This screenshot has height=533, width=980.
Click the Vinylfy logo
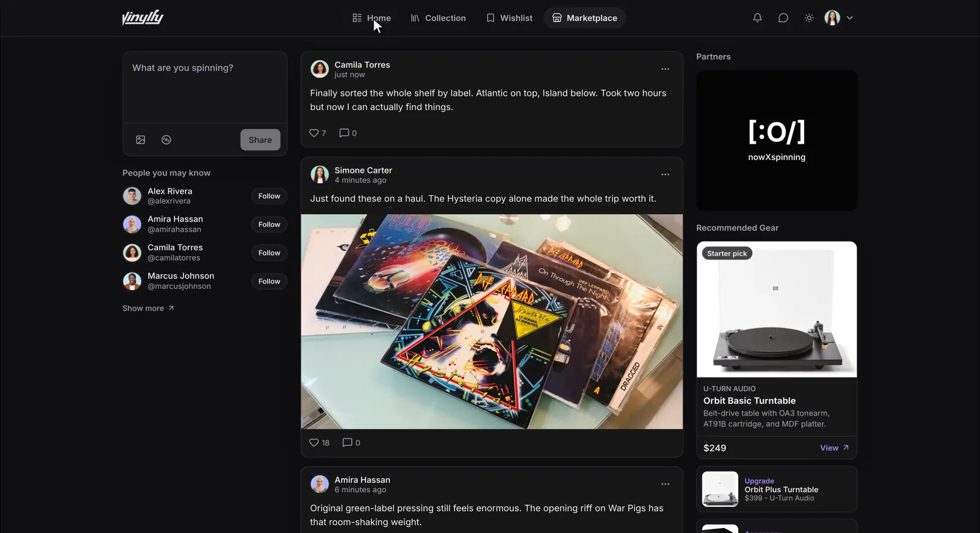143,17
